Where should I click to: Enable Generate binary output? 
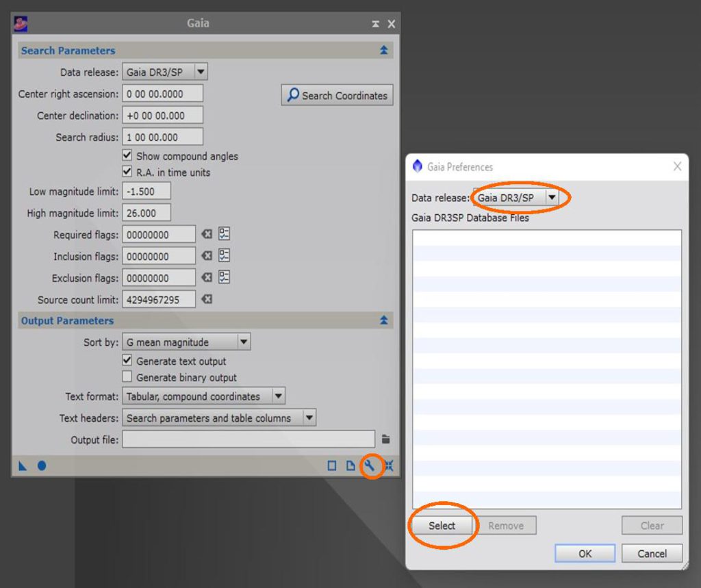point(127,378)
